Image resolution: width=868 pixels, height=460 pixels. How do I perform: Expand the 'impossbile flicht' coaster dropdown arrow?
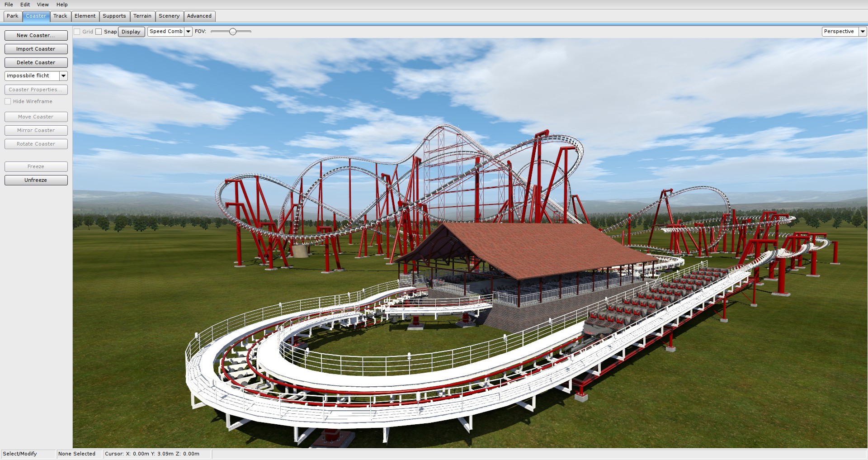click(x=64, y=76)
